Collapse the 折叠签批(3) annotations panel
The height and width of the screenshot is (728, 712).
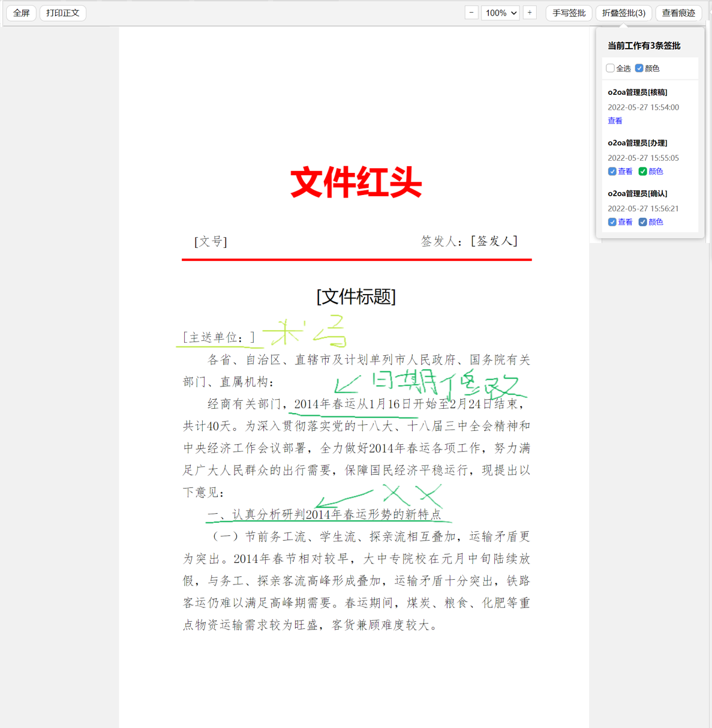click(623, 13)
